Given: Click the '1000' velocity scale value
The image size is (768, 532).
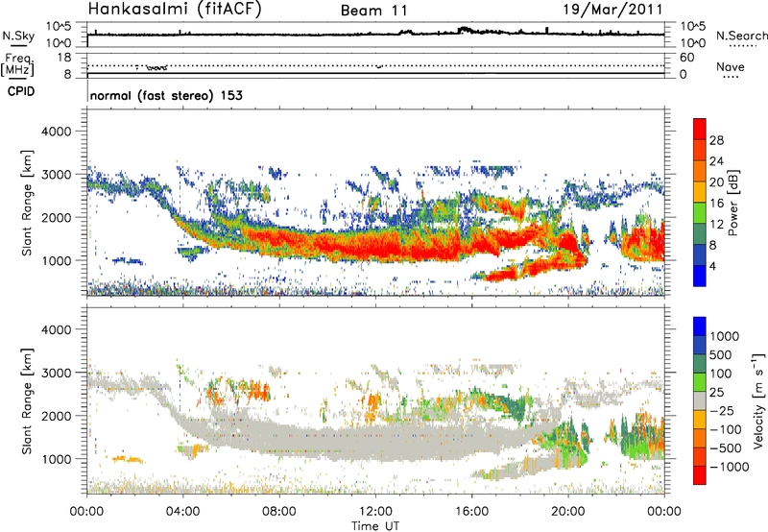Looking at the screenshot, I should point(724,336).
